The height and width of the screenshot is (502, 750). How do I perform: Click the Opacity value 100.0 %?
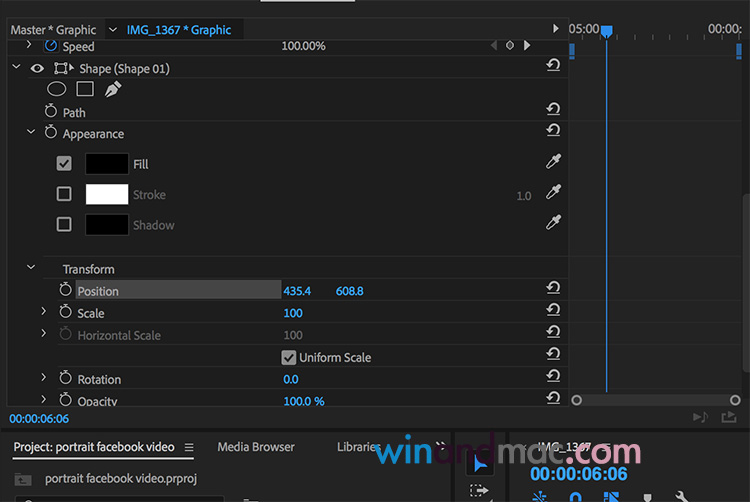[304, 401]
